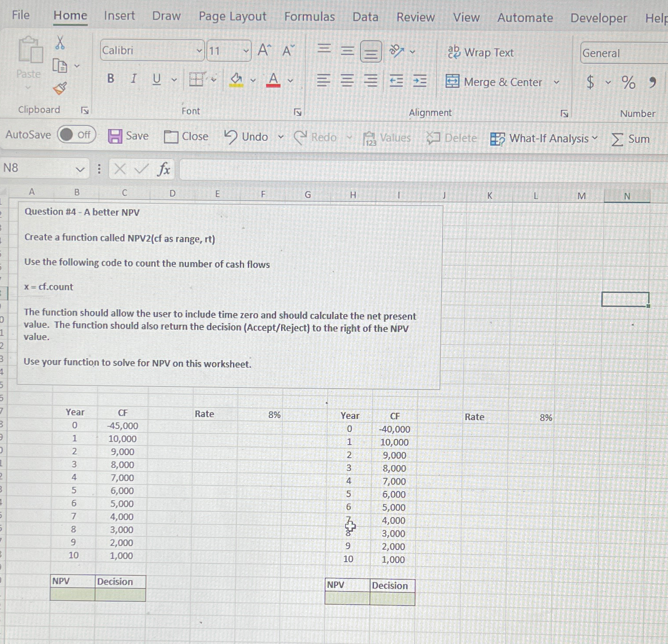Click the Insert Function fx icon
Screen dimensions: 668x644
coord(164,169)
